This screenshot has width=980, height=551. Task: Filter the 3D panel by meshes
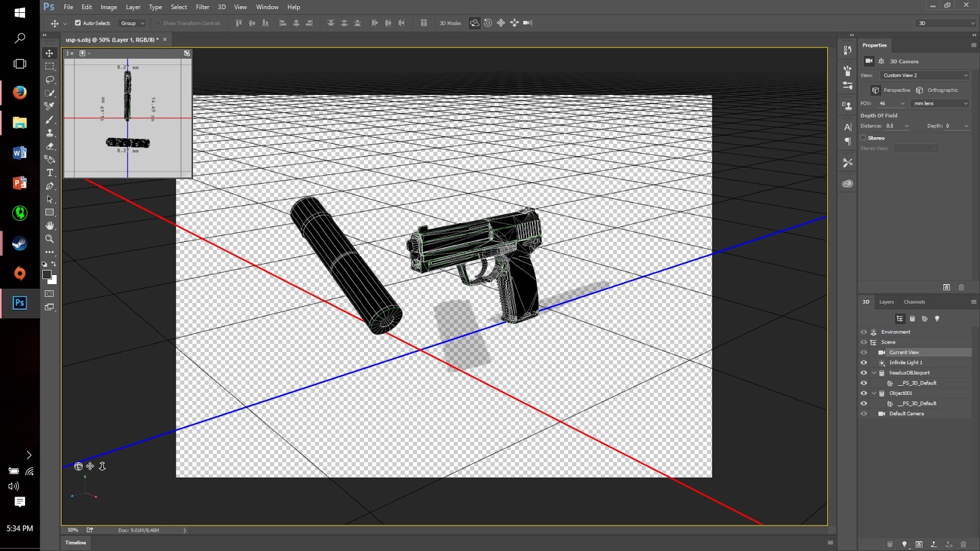pyautogui.click(x=913, y=318)
